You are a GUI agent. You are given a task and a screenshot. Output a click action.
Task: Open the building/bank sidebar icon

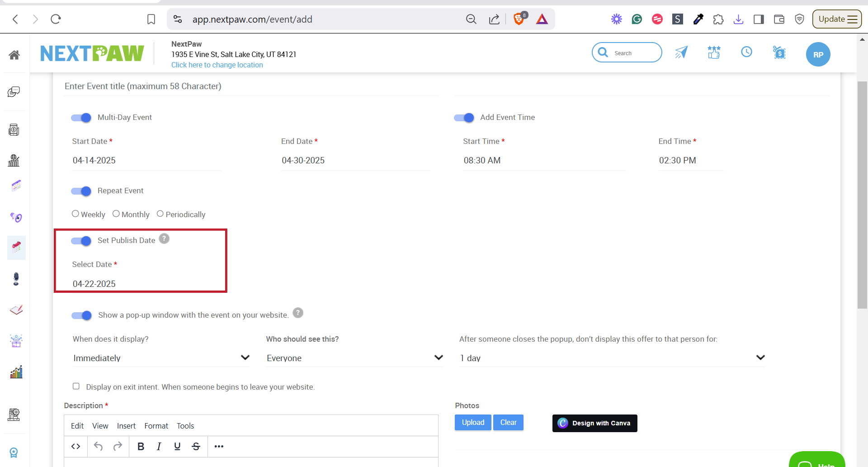coord(14,160)
